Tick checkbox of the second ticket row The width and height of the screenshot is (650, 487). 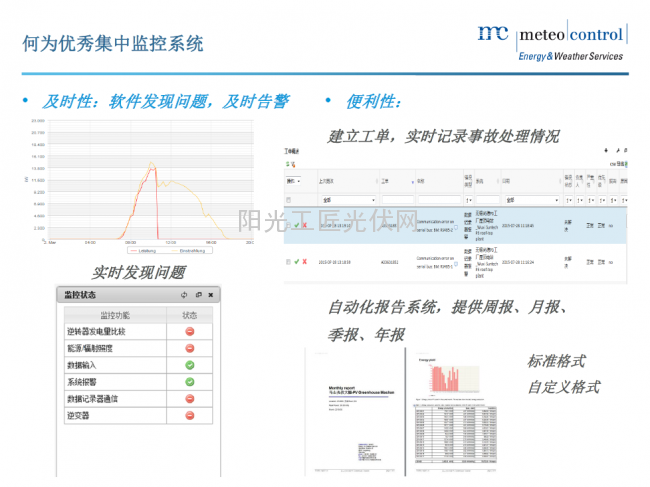coord(288,262)
